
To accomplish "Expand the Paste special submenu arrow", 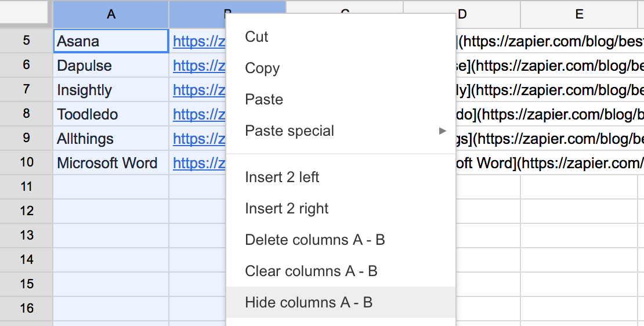I will (x=443, y=131).
